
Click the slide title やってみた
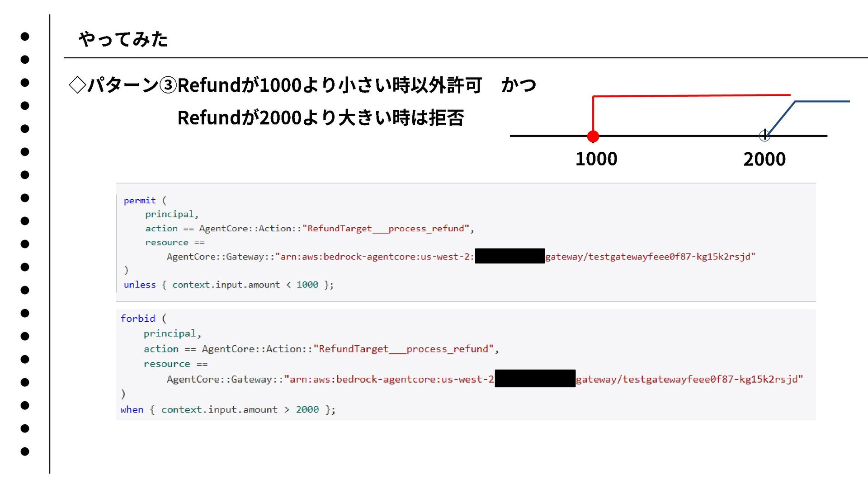click(123, 39)
